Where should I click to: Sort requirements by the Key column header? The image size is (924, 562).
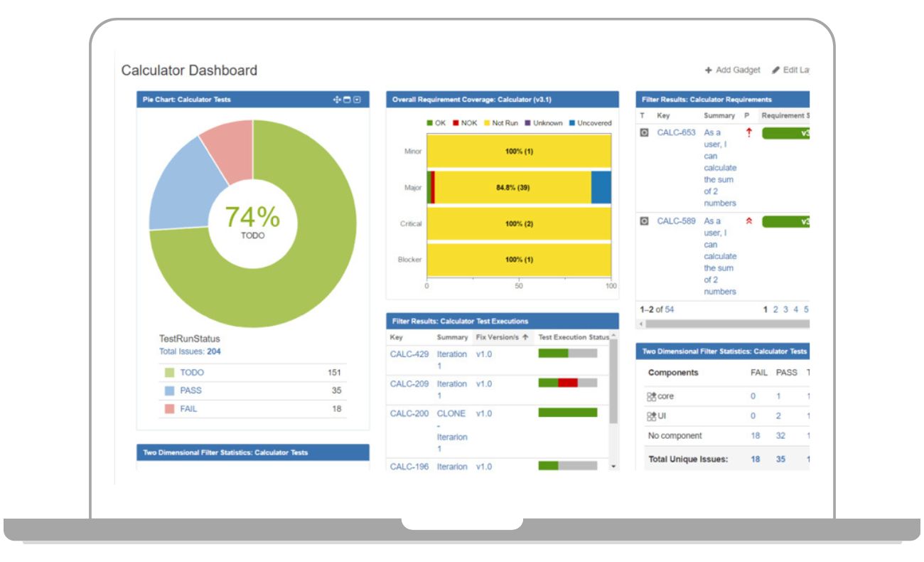click(664, 115)
